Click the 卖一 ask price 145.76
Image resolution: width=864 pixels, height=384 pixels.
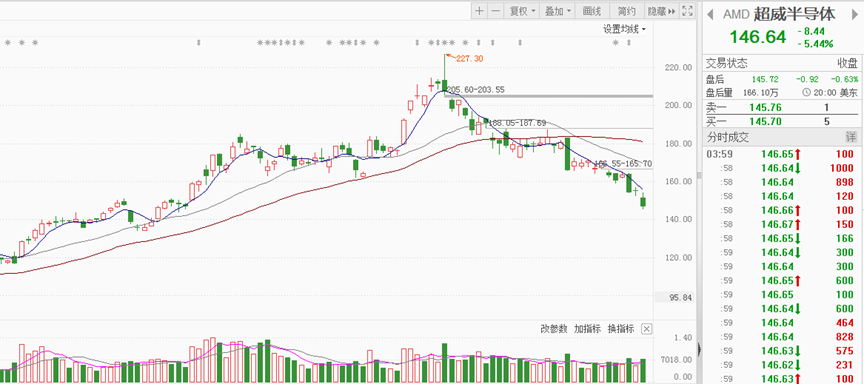765,107
